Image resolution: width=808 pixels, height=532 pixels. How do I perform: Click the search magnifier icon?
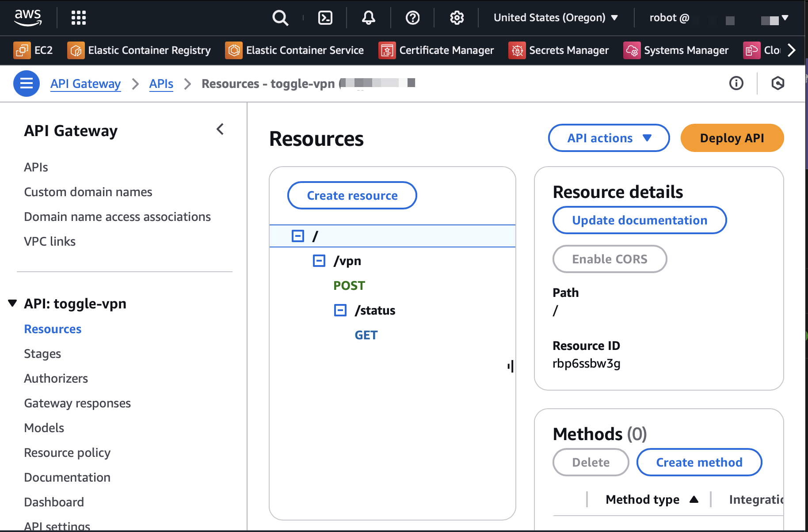coord(280,18)
